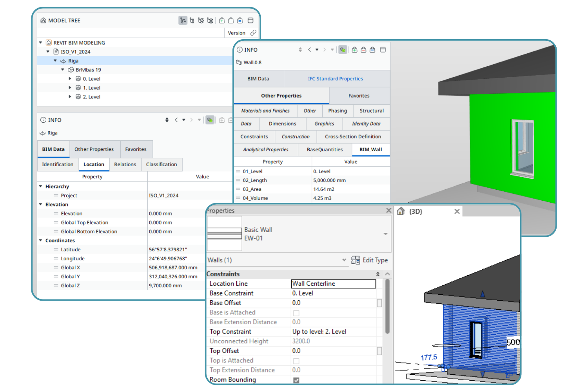Add to selection basket in Model Tree toolbar
Screen dimensions: 588x392
coord(222,20)
